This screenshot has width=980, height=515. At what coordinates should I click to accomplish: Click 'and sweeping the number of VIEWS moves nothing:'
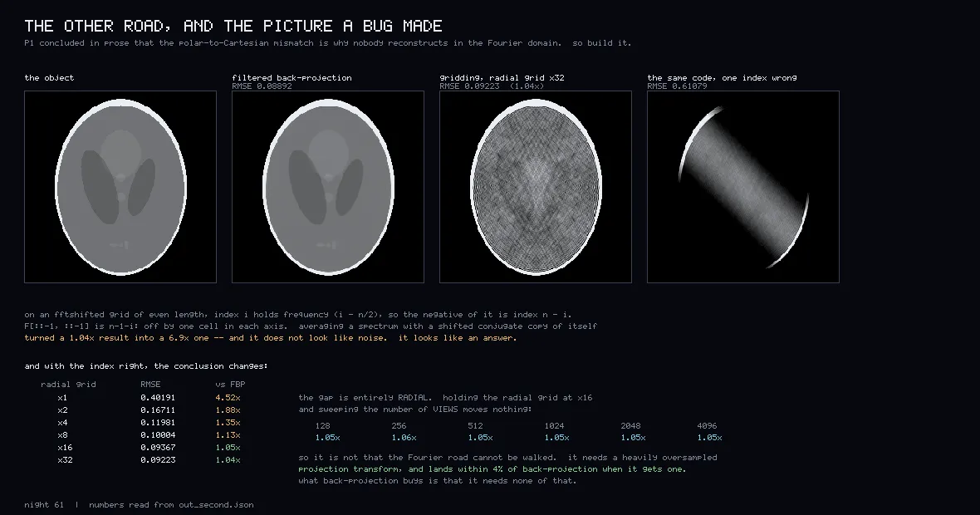[x=415, y=410]
